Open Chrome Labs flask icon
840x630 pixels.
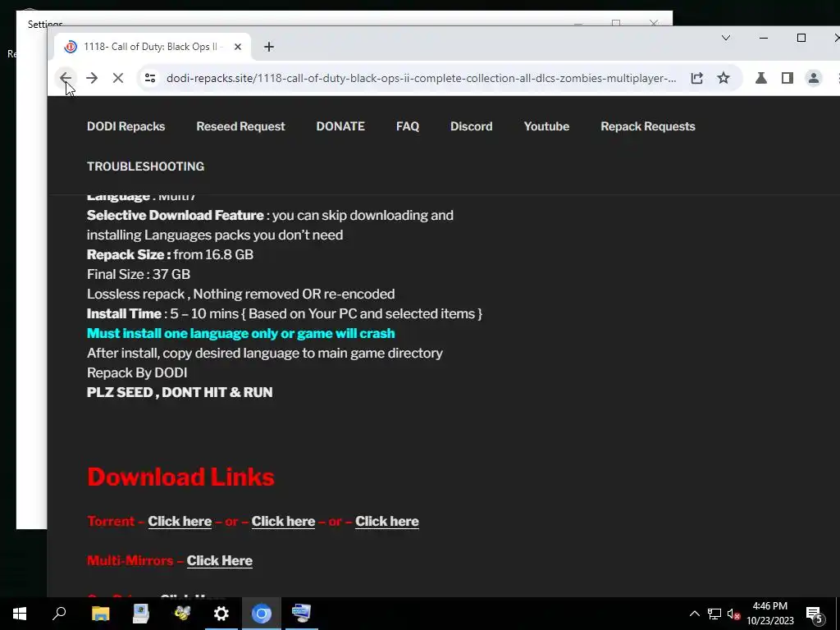(760, 78)
